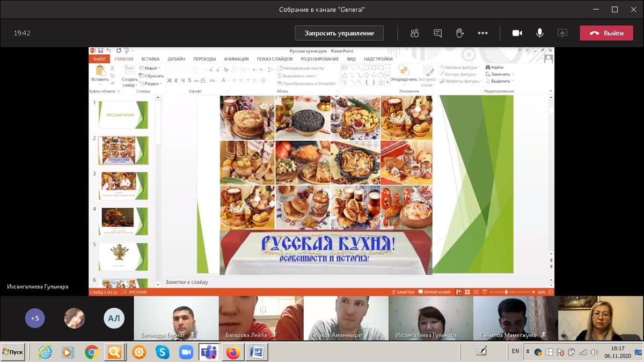Open the meeting chat icon
The height and width of the screenshot is (362, 644).
437,33
